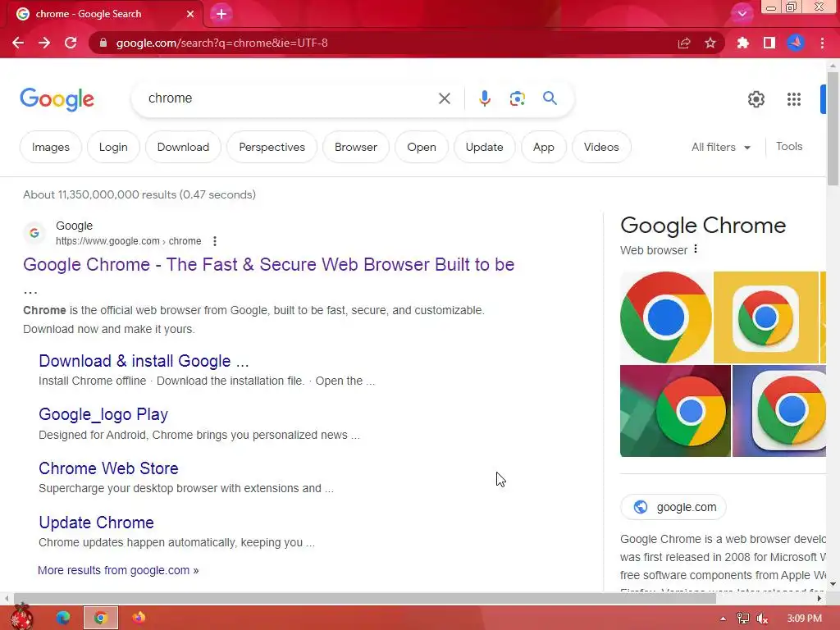This screenshot has width=840, height=630.
Task: Clear the search box text
Action: point(444,98)
